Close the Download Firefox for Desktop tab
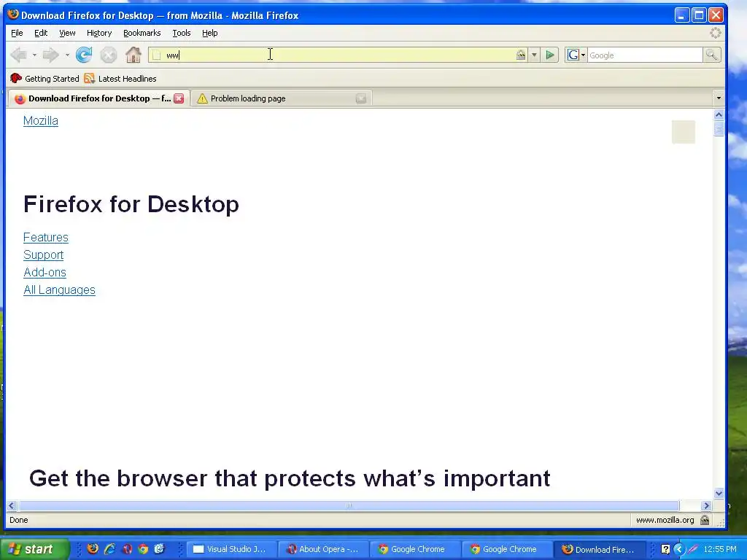 [x=179, y=98]
